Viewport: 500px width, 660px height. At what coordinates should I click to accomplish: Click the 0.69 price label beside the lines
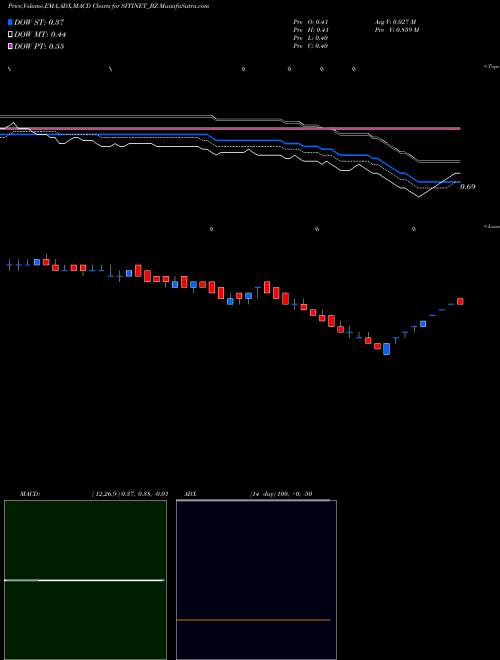(468, 186)
